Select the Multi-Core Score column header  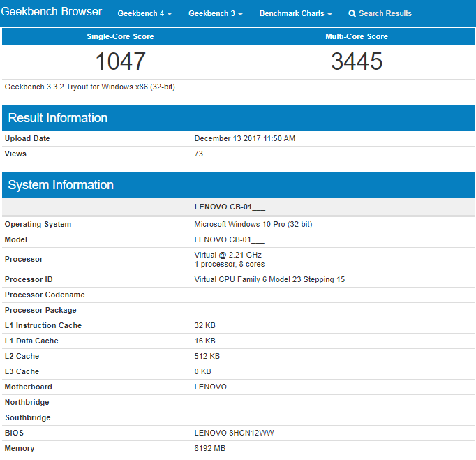tap(357, 36)
